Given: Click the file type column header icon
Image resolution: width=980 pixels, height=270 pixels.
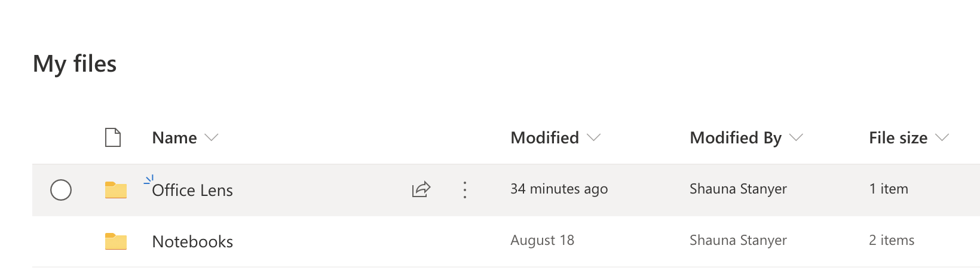Looking at the screenshot, I should (113, 137).
